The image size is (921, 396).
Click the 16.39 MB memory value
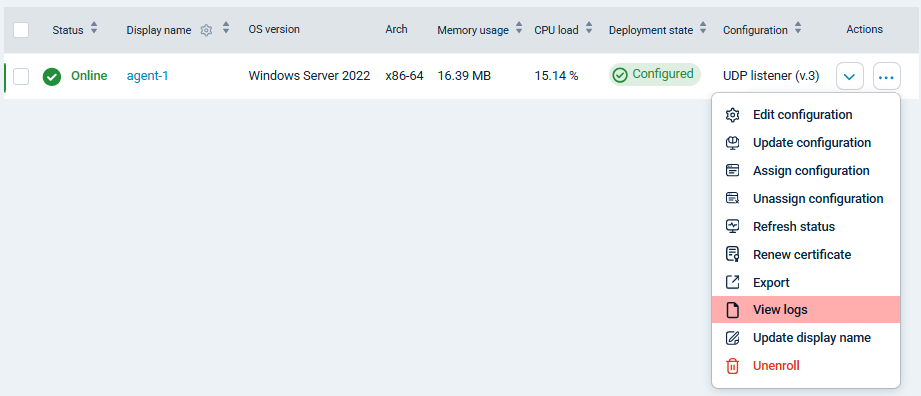coord(464,76)
